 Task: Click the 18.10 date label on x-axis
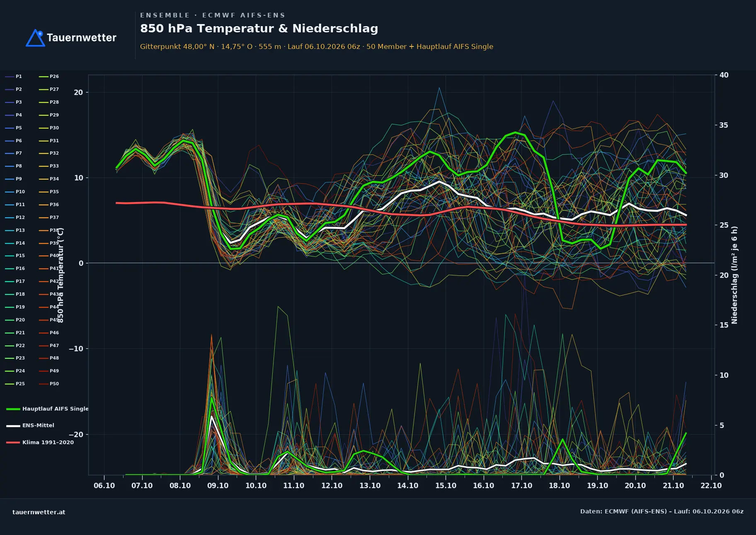click(x=560, y=486)
